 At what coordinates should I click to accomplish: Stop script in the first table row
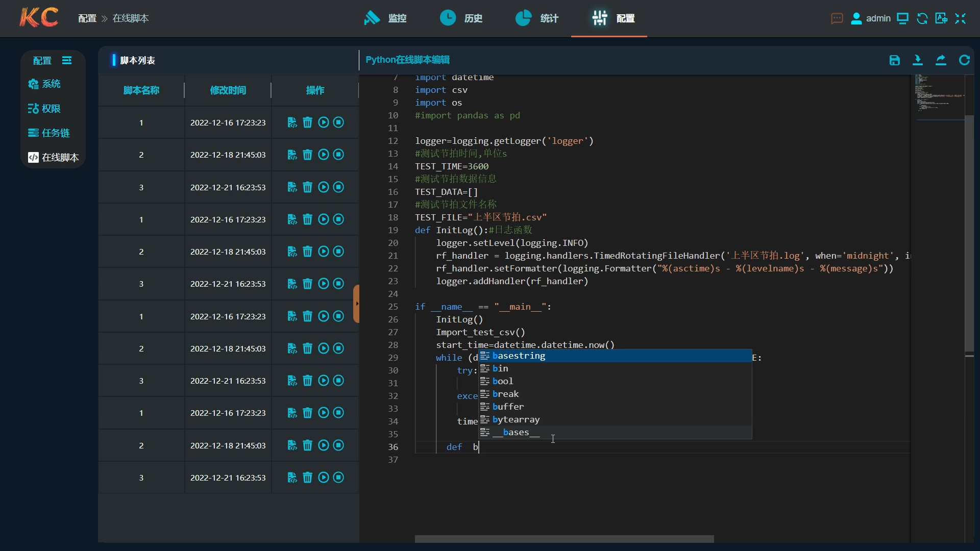tap(338, 122)
